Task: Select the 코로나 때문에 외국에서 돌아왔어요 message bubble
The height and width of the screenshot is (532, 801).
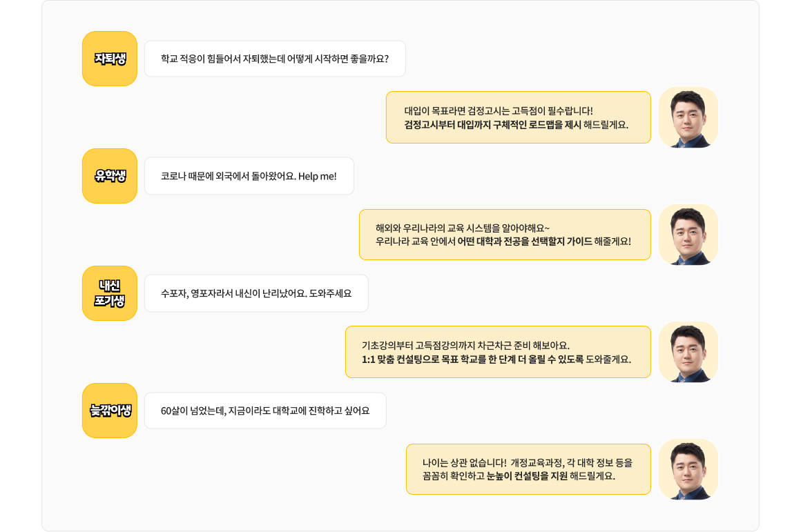Action: click(249, 176)
